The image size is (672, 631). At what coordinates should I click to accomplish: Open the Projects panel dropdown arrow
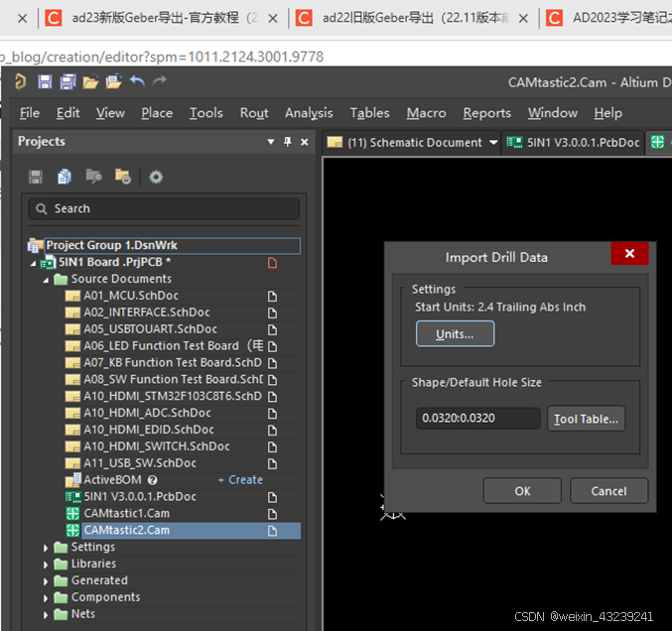click(271, 142)
